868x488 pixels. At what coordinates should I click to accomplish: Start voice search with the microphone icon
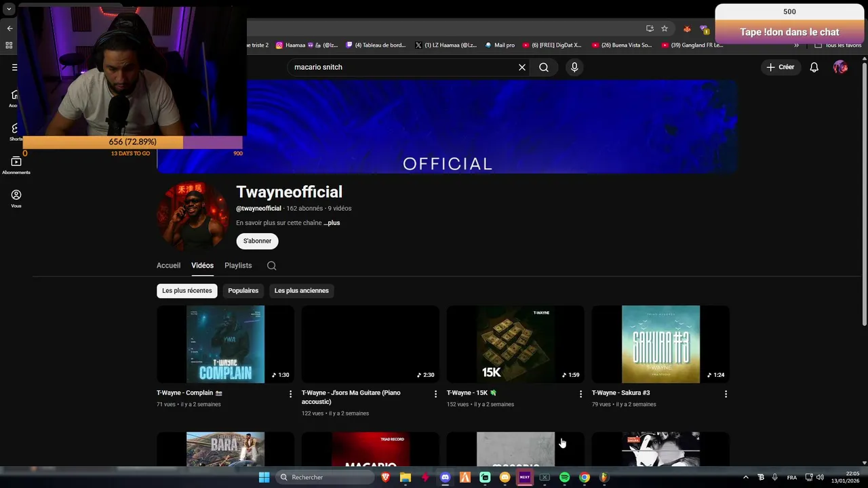[574, 67]
